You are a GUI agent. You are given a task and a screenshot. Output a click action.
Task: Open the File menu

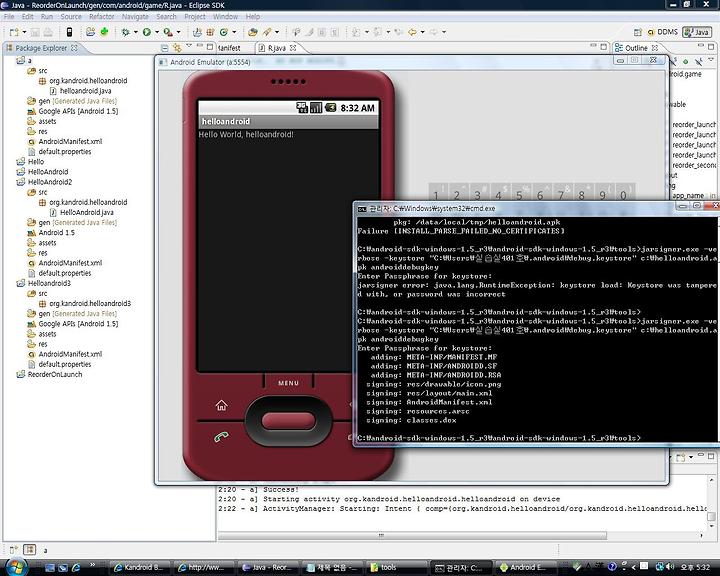coord(9,17)
